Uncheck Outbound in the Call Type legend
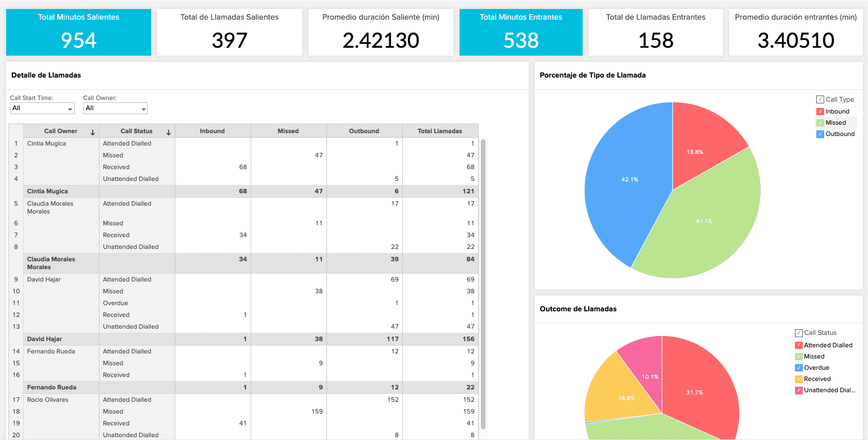The height and width of the screenshot is (440, 868). (x=820, y=134)
